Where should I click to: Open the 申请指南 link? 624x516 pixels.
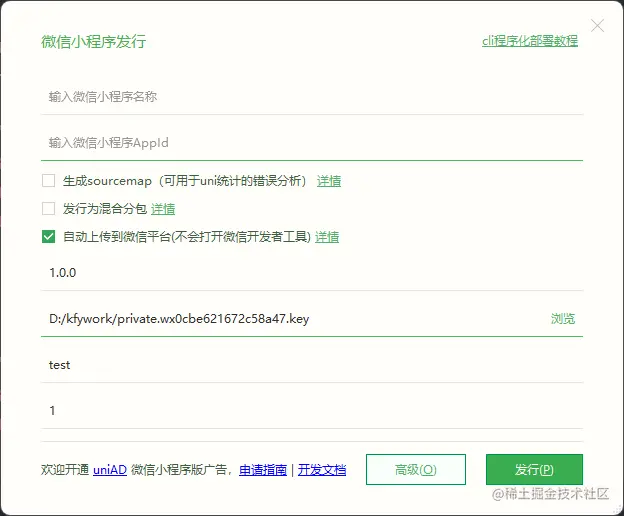tap(263, 470)
